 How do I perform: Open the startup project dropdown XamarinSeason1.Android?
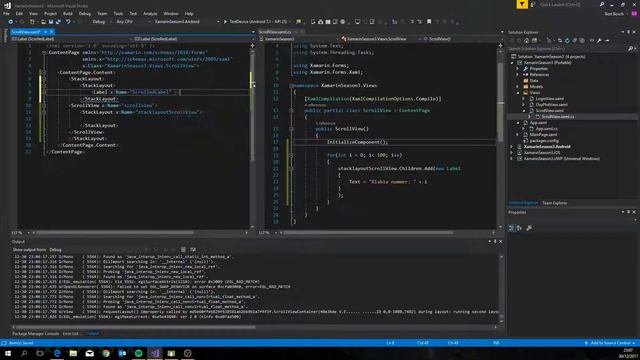tap(187, 22)
